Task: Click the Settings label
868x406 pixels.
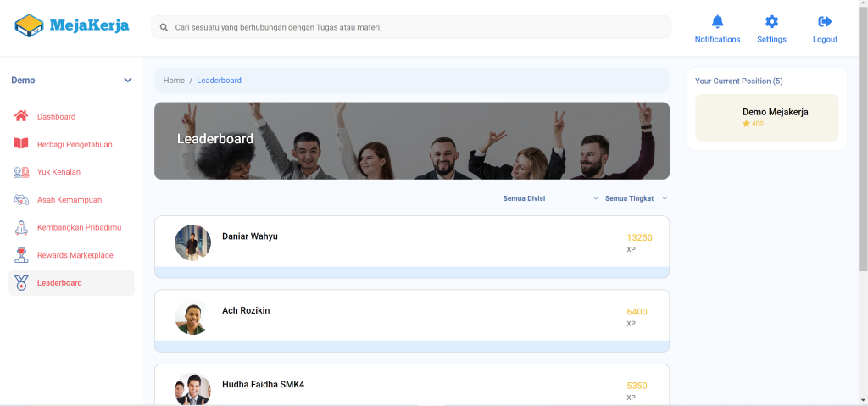Action: [x=771, y=39]
